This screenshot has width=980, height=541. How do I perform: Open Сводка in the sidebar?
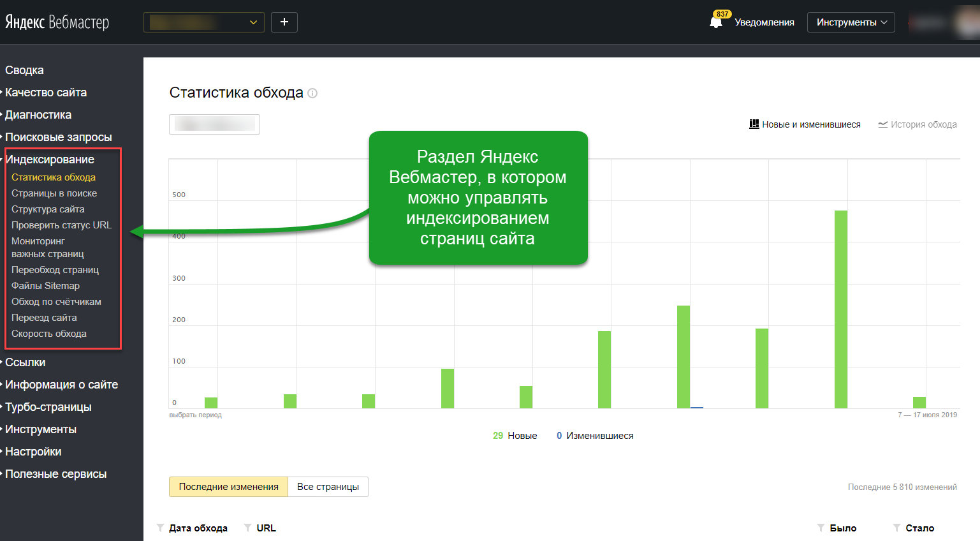coord(24,70)
